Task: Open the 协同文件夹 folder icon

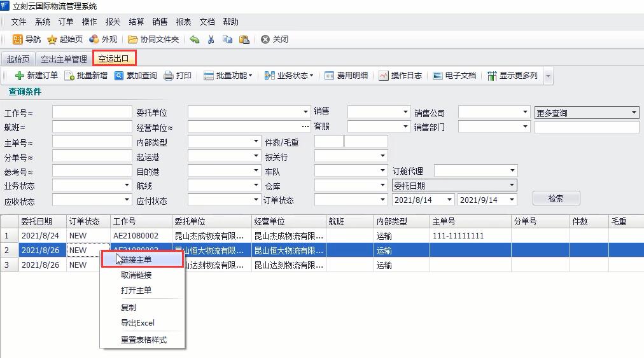Action: pos(133,39)
